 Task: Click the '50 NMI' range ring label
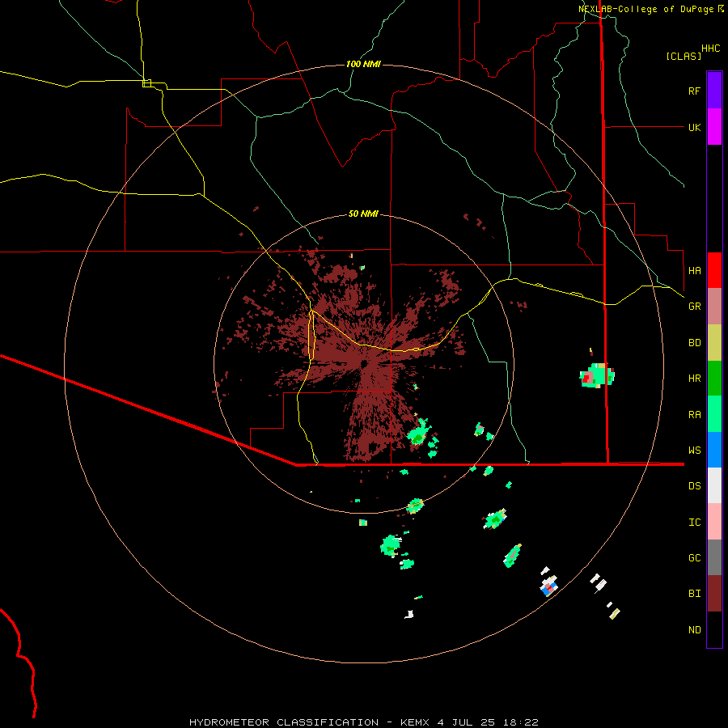click(363, 214)
